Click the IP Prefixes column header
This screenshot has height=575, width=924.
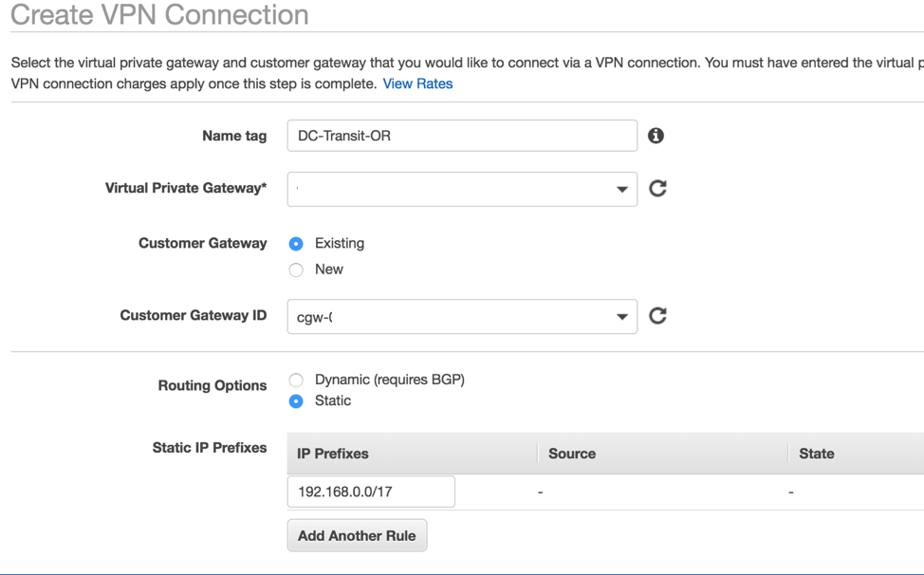(333, 454)
